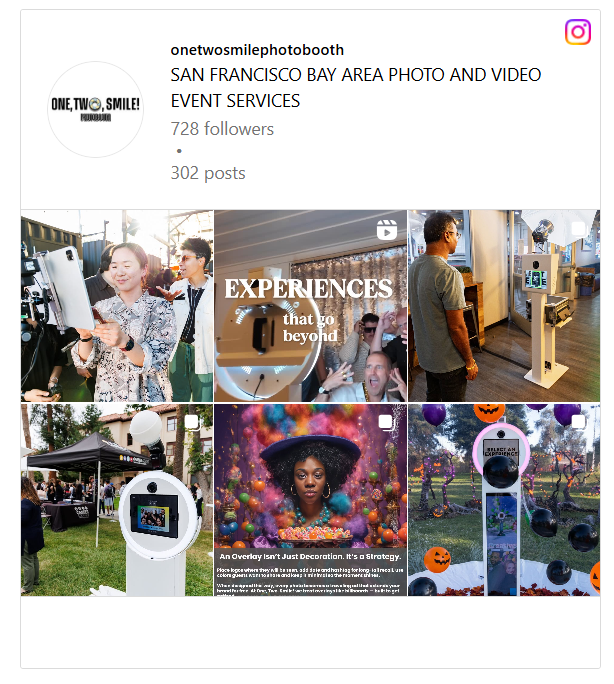614x684 pixels.
Task: Open the woman holding tablet photo post
Action: pos(117,306)
